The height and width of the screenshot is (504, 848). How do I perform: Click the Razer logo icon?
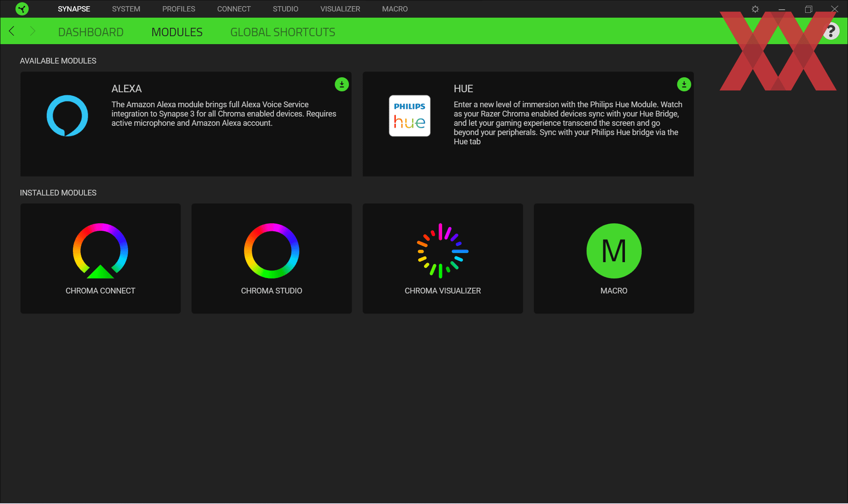[22, 9]
